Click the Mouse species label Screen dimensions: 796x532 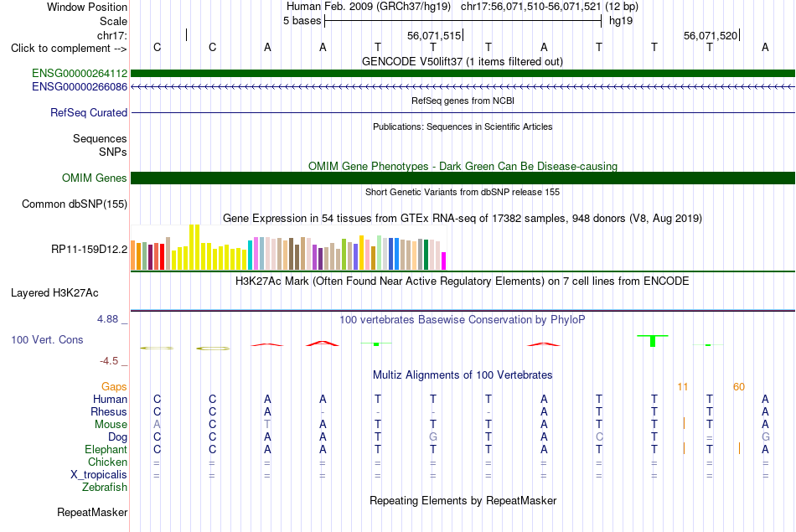(x=111, y=425)
